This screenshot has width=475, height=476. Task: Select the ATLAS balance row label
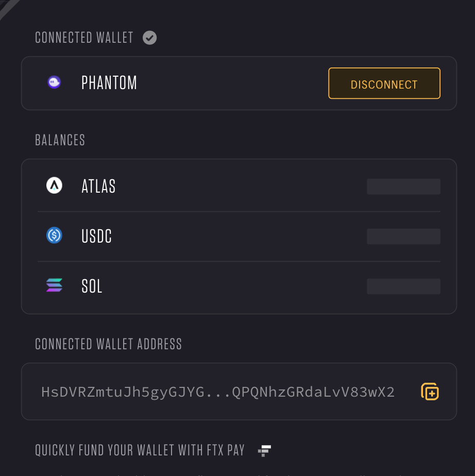(x=98, y=186)
